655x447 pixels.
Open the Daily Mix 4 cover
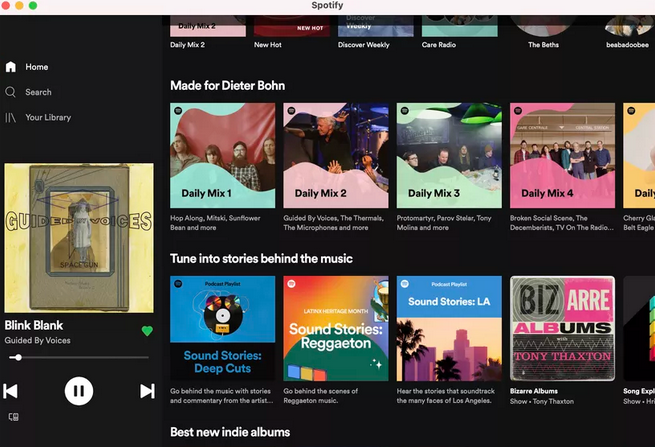coord(562,155)
